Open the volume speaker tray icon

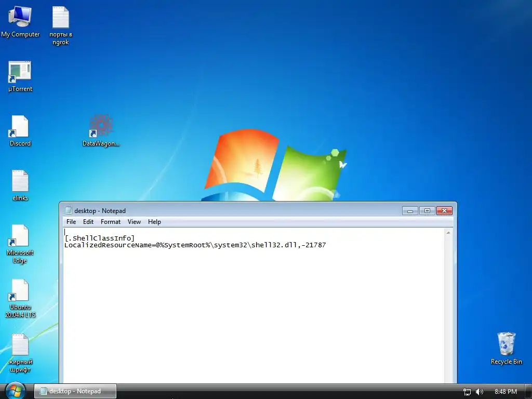(x=479, y=392)
